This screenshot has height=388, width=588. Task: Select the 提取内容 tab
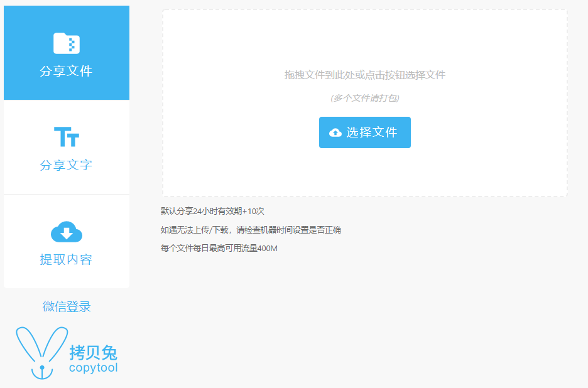tap(67, 242)
